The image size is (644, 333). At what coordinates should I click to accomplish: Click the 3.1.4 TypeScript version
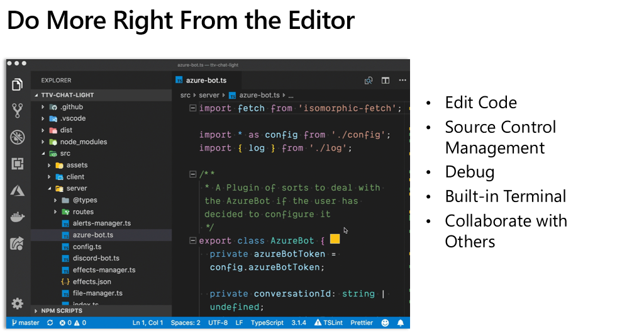(x=299, y=323)
